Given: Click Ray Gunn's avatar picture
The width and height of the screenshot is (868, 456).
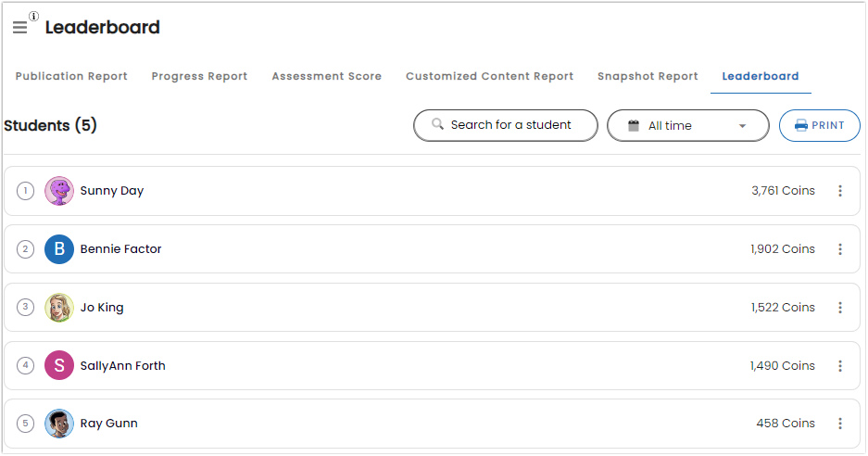Looking at the screenshot, I should point(59,424).
